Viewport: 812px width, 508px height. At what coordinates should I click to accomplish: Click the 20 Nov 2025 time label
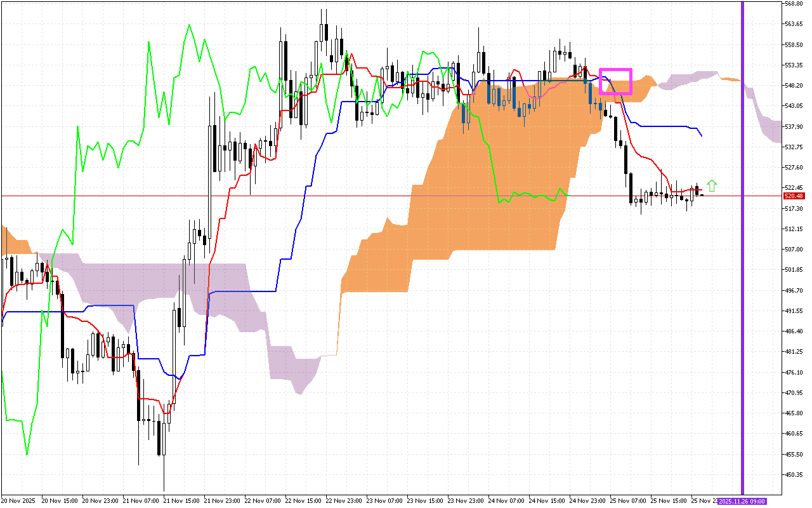click(19, 501)
